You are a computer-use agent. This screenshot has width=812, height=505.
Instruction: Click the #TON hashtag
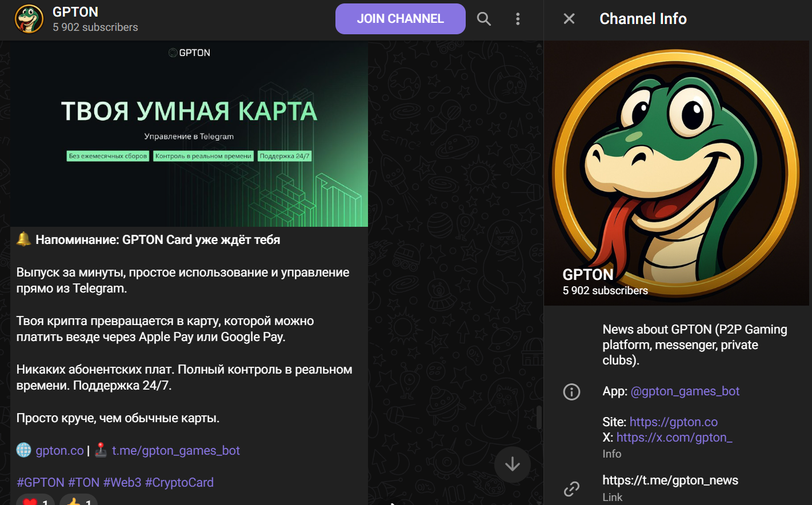coord(84,483)
